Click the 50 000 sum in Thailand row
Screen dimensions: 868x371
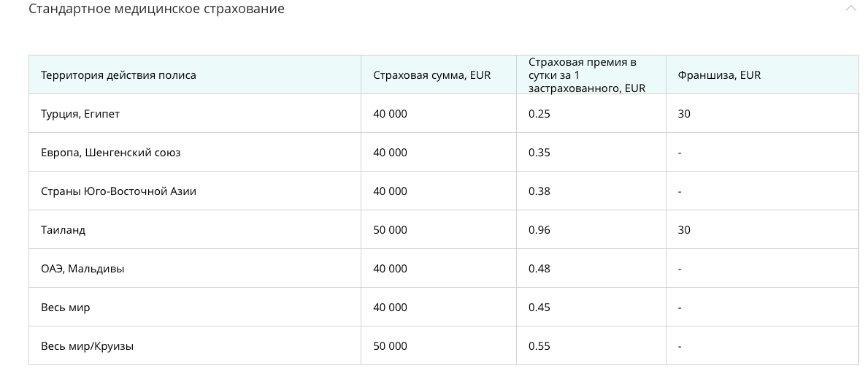pos(390,230)
